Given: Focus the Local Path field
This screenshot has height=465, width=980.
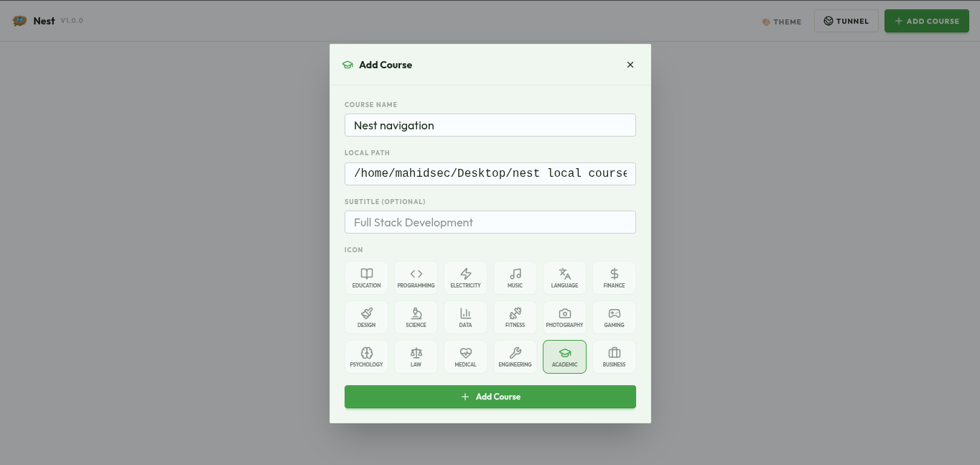Looking at the screenshot, I should click(x=490, y=173).
